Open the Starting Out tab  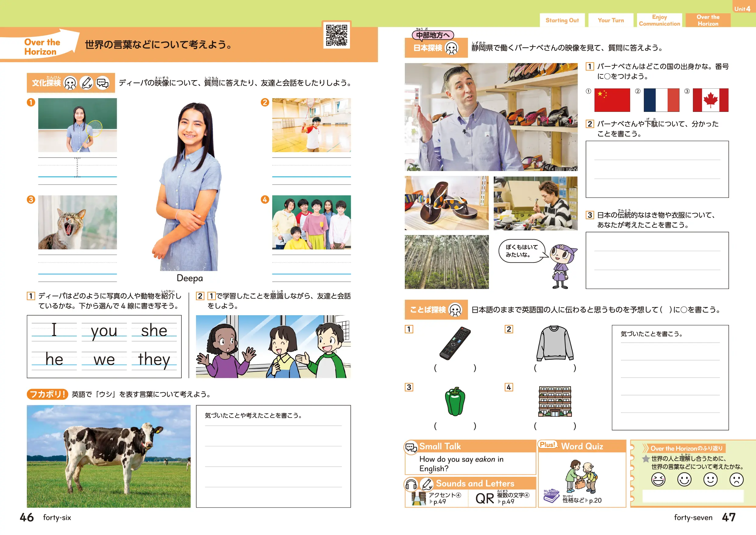tap(562, 20)
